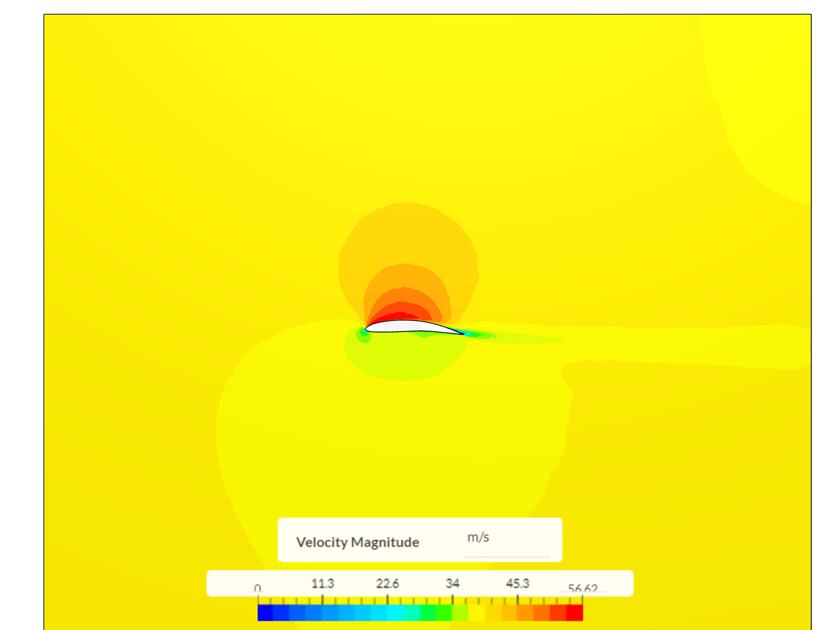Click the cyan segment of color bar
840x630 pixels.
point(395,612)
